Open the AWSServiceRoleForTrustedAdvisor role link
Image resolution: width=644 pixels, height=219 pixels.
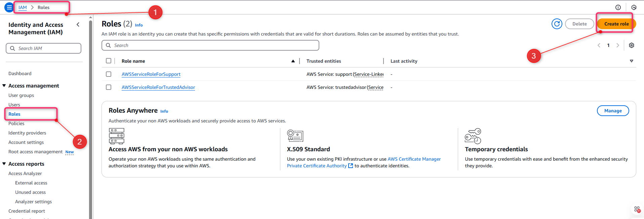tap(158, 87)
